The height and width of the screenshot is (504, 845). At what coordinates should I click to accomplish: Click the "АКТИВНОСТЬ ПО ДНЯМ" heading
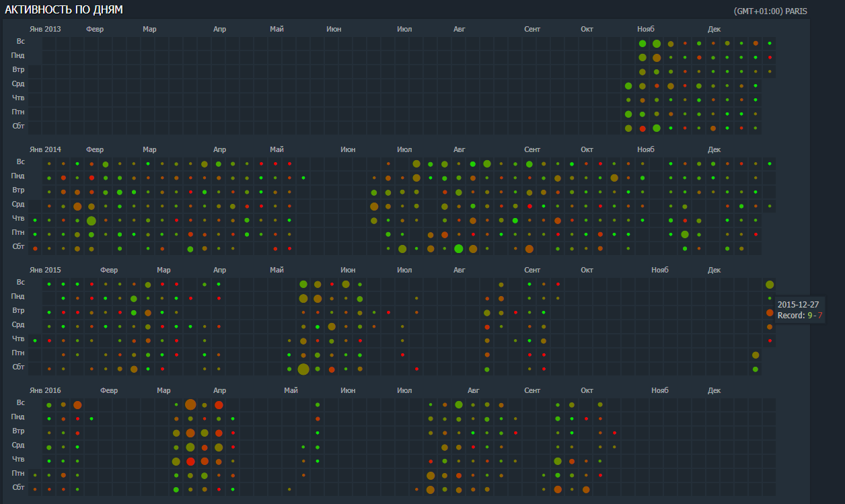[x=64, y=9]
